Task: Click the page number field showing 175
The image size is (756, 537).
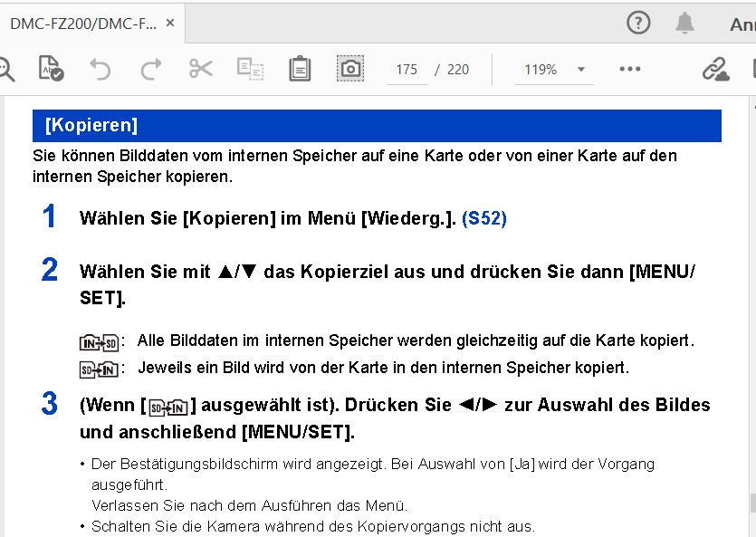Action: tap(407, 70)
